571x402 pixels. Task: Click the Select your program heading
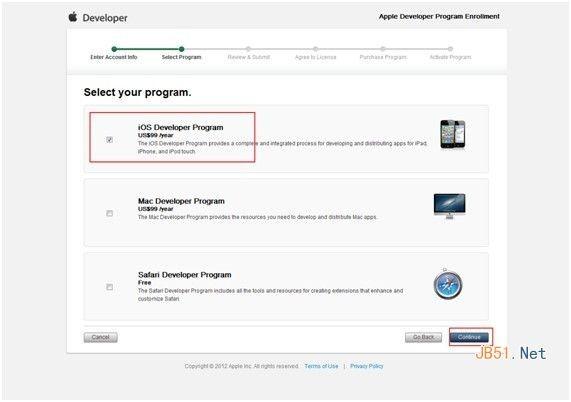tap(137, 92)
